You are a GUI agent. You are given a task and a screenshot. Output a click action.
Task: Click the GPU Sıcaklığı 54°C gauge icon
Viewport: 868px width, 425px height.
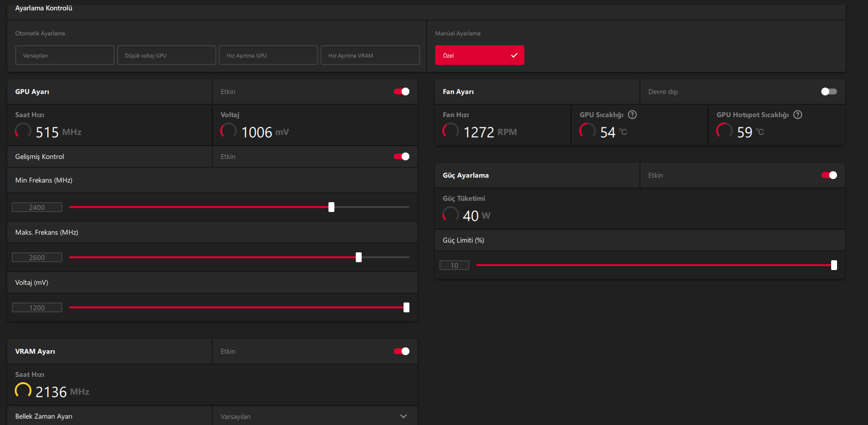tap(587, 131)
